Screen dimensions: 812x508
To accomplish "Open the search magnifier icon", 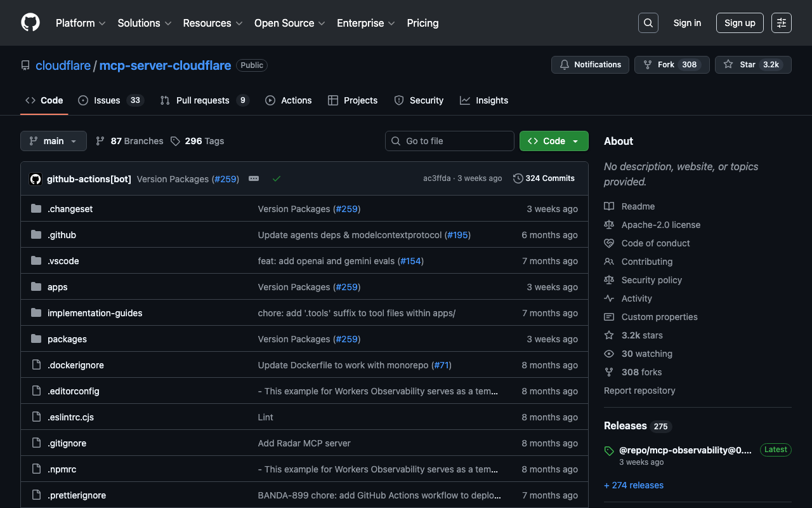I will [x=648, y=23].
